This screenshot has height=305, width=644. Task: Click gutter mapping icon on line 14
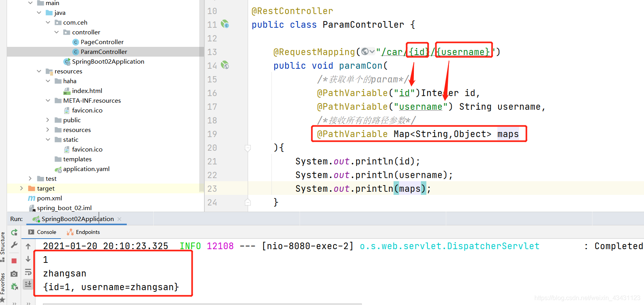pos(225,65)
